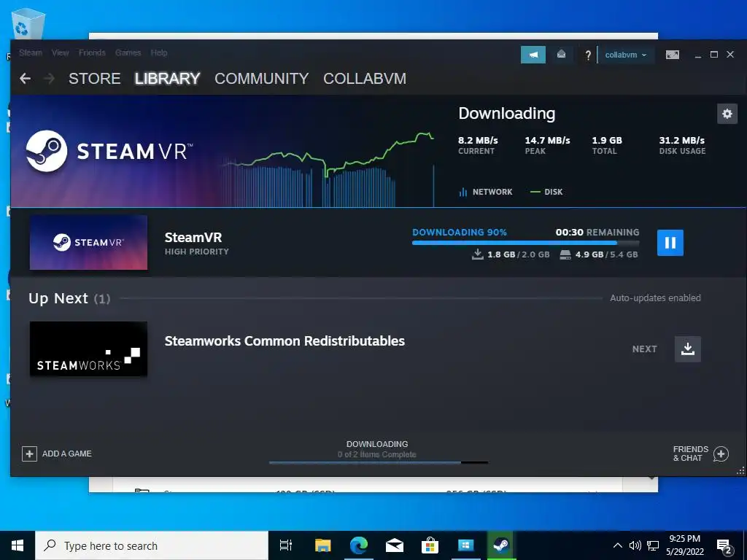The width and height of the screenshot is (747, 560).
Task: Click the NETWORK graph legend
Action: [485, 192]
